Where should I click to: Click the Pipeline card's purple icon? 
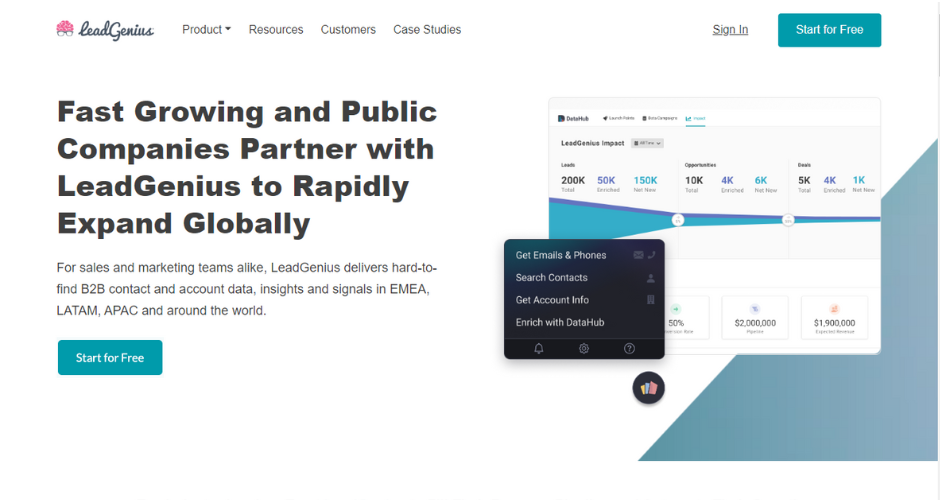[x=755, y=309]
